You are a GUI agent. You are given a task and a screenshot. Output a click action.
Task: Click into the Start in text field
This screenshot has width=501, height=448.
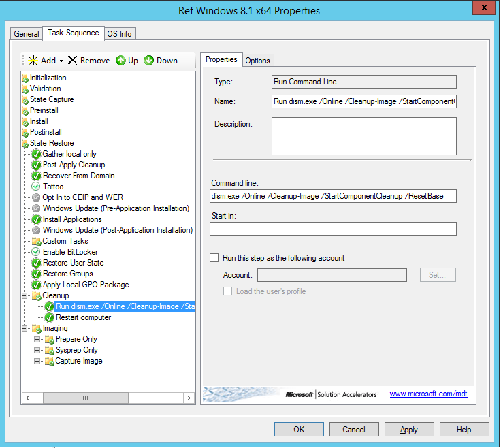click(x=333, y=229)
